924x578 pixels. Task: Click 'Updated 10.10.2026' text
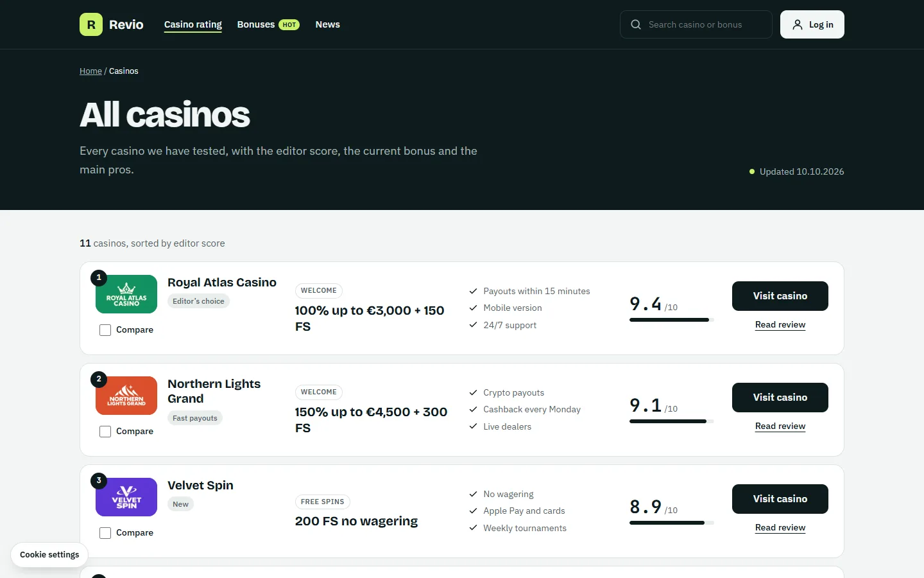(x=802, y=171)
